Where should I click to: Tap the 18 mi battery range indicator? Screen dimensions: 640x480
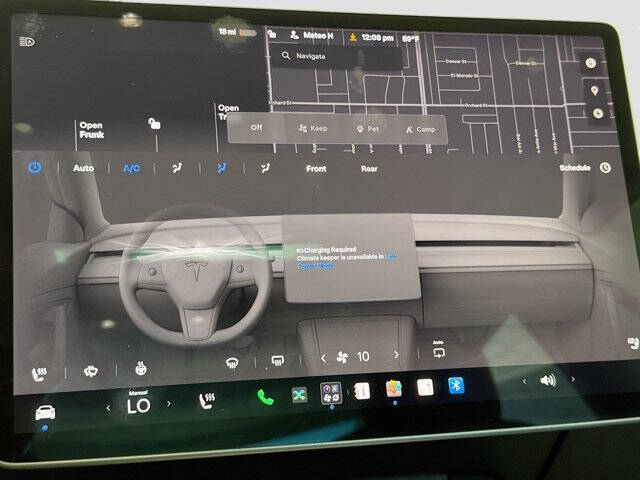point(237,32)
